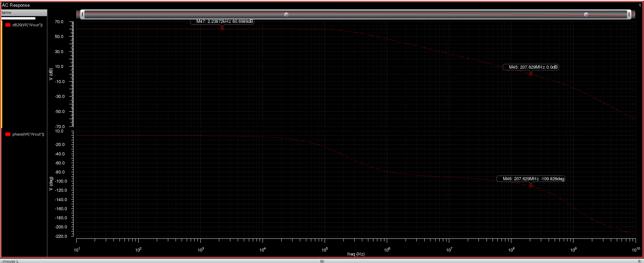Click the V (dB) y-axis label
This screenshot has width=644, height=263.
pos(51,74)
